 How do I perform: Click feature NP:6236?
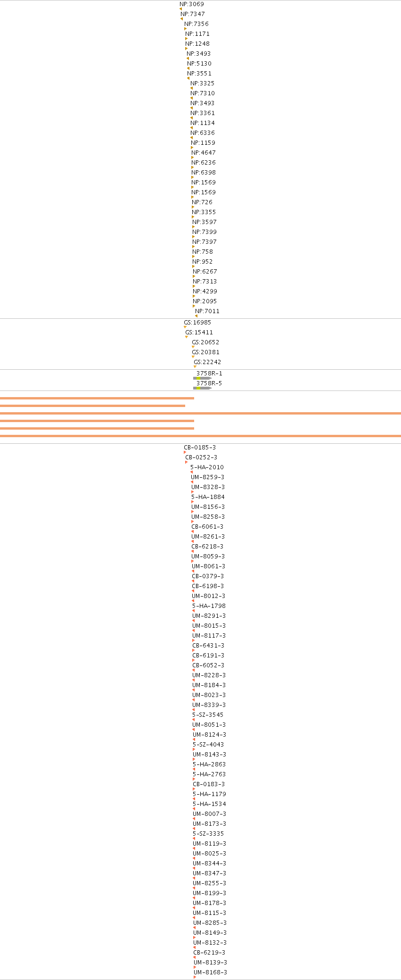click(x=204, y=163)
